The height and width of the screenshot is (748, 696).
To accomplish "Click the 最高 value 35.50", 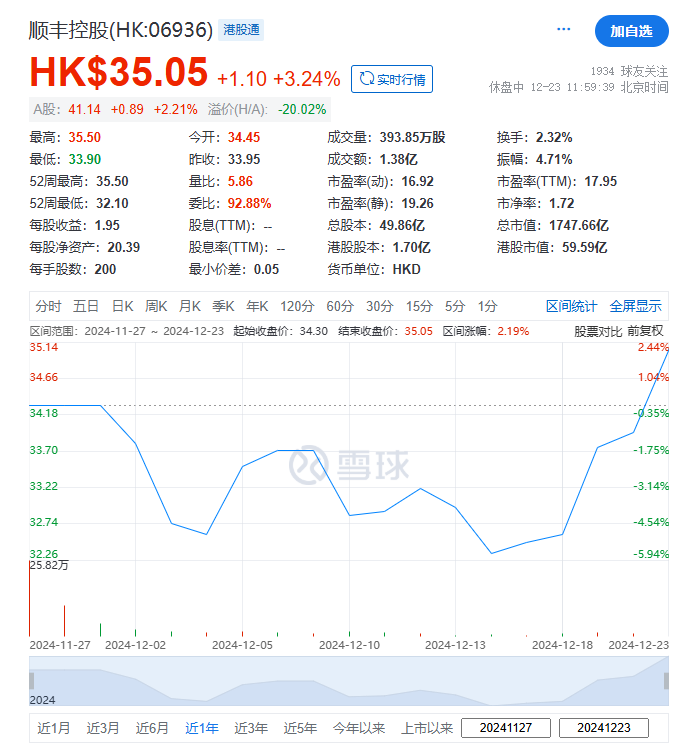I will (84, 137).
